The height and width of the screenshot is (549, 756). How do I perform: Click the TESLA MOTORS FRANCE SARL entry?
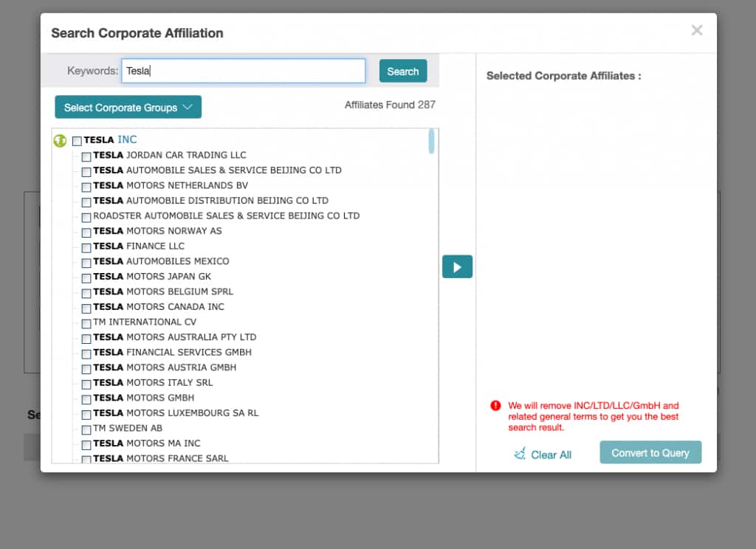pyautogui.click(x=160, y=458)
